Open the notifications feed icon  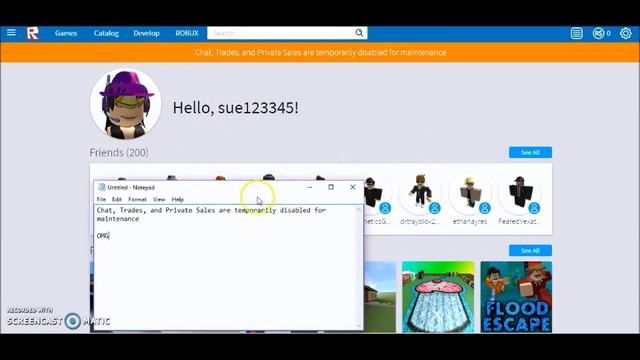[576, 33]
